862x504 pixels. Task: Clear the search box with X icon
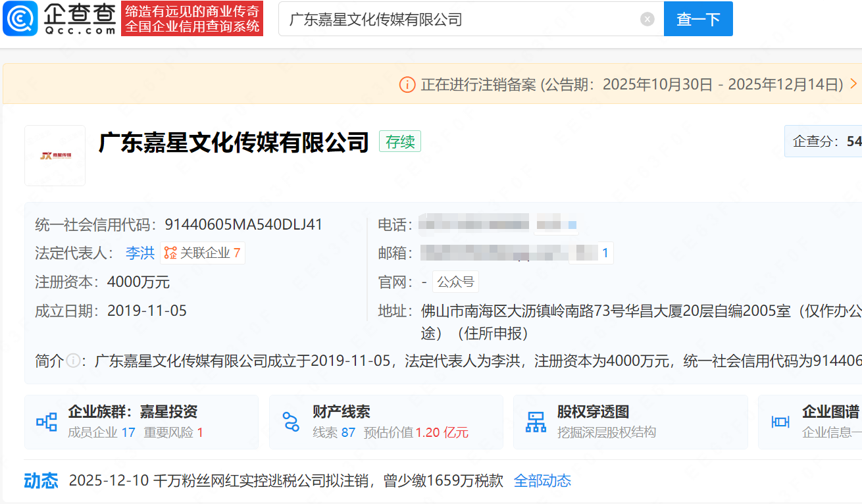tap(647, 19)
